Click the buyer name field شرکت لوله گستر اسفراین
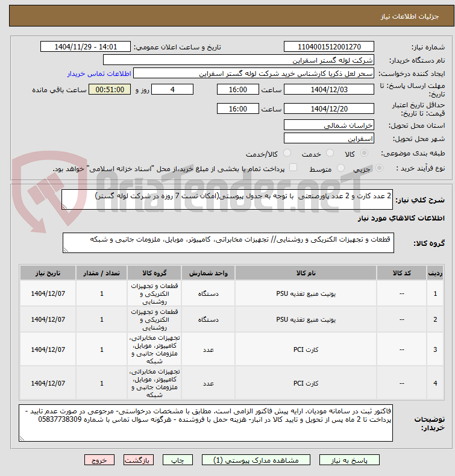The image size is (455, 476). 238,60
